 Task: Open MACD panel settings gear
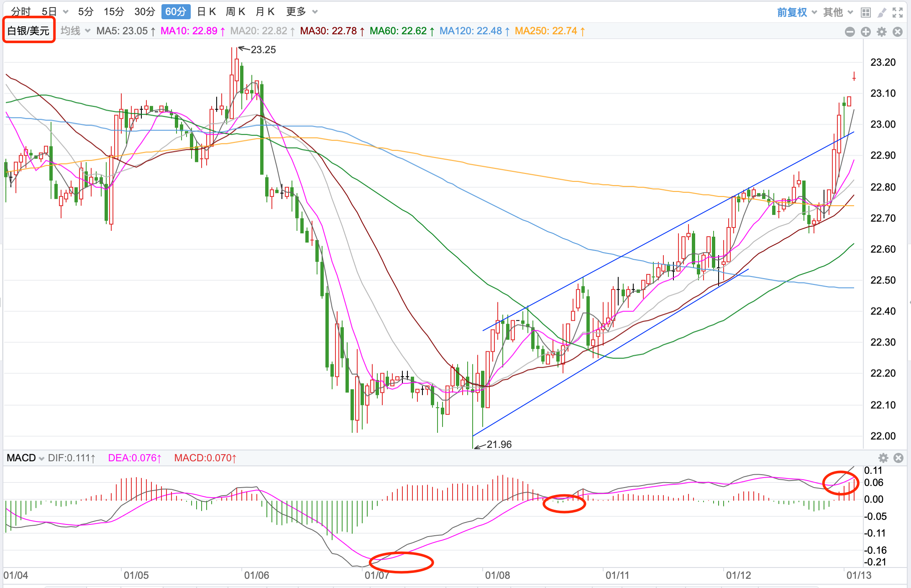tap(883, 458)
